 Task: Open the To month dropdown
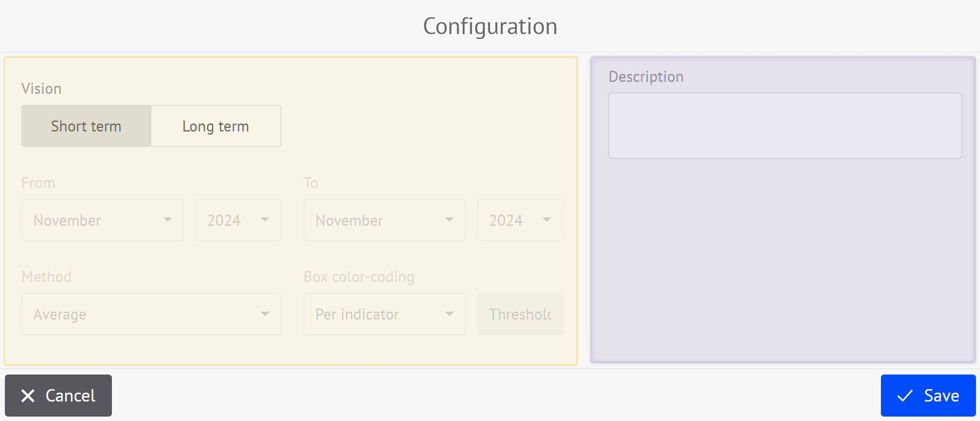384,220
